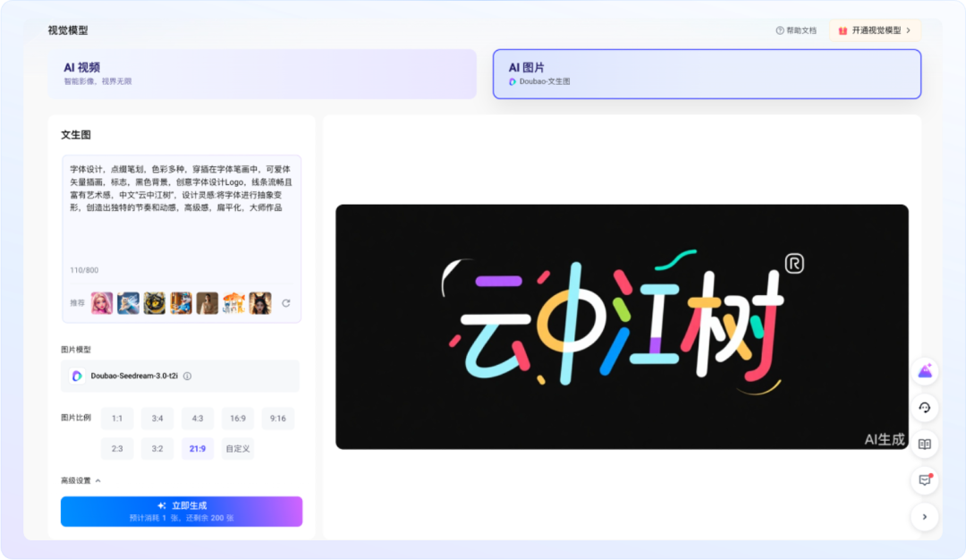Click the help question-mark icon next to 帮助文档
The width and height of the screenshot is (966, 560).
[778, 30]
